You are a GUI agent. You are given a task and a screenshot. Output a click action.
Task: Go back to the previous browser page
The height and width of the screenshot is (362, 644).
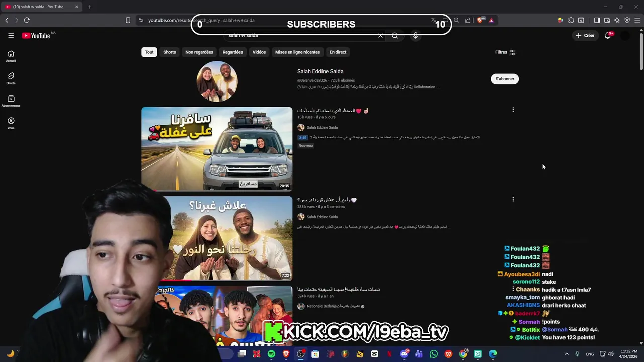tap(7, 20)
